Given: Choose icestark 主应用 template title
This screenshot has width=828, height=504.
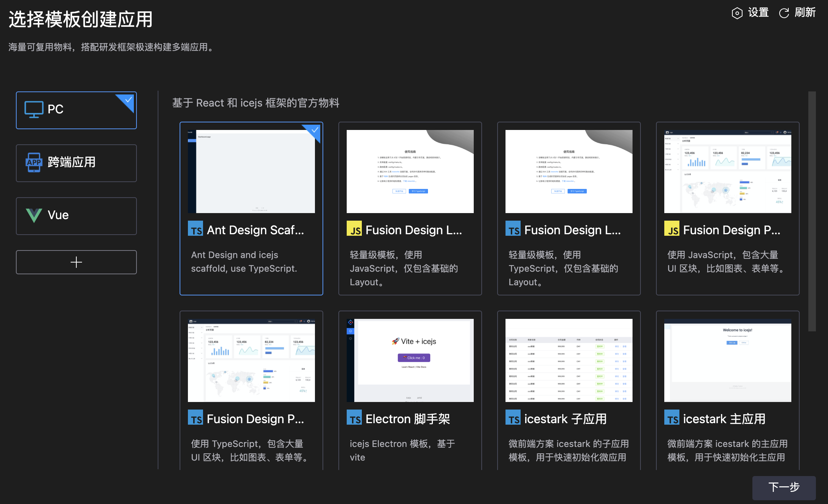Looking at the screenshot, I should (724, 419).
